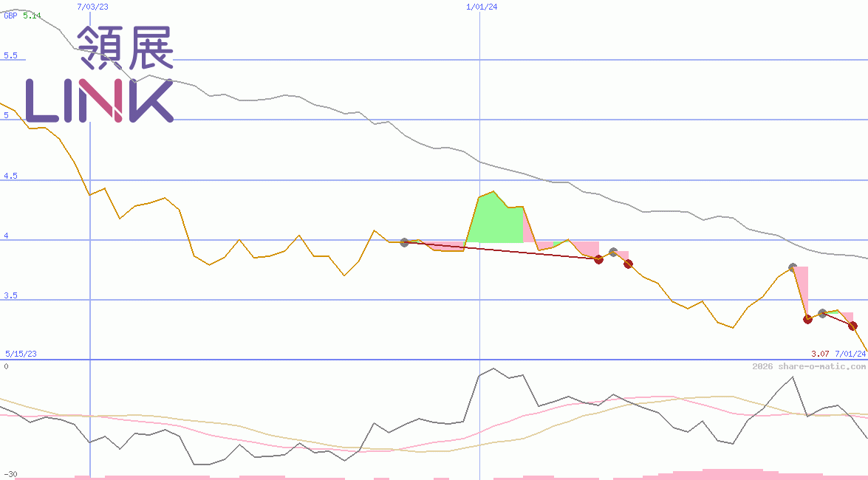Click the -30 indicator scale label
This screenshot has height=480, width=868.
click(10, 475)
